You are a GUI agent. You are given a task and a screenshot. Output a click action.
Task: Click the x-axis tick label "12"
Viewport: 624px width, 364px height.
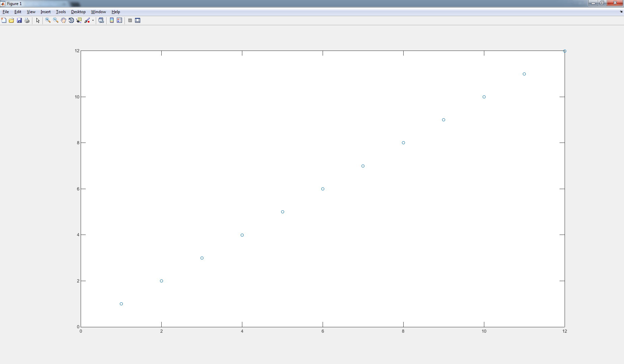pos(565,331)
